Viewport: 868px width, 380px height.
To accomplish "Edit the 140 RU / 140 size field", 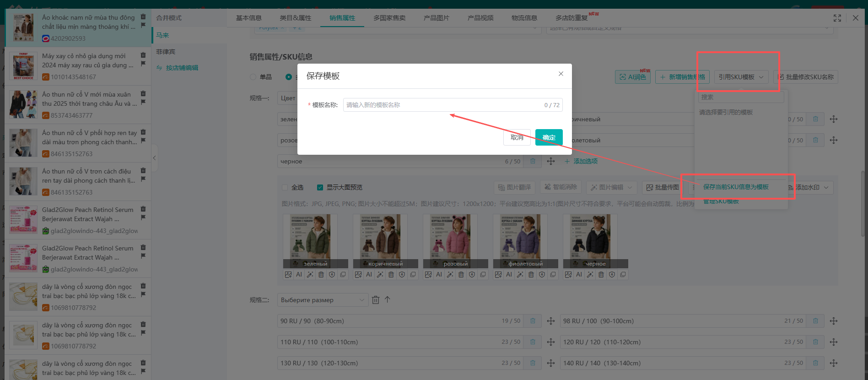I will pyautogui.click(x=684, y=363).
